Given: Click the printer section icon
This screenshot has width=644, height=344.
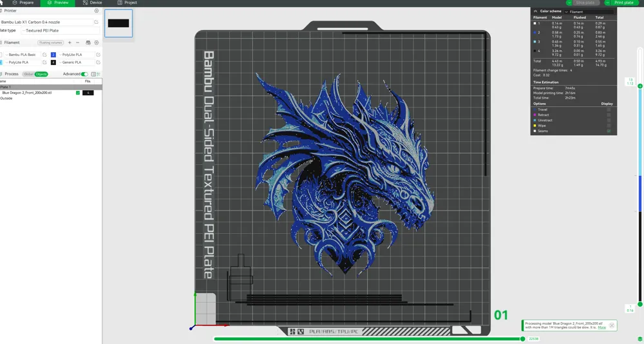Looking at the screenshot, I should click(1, 11).
